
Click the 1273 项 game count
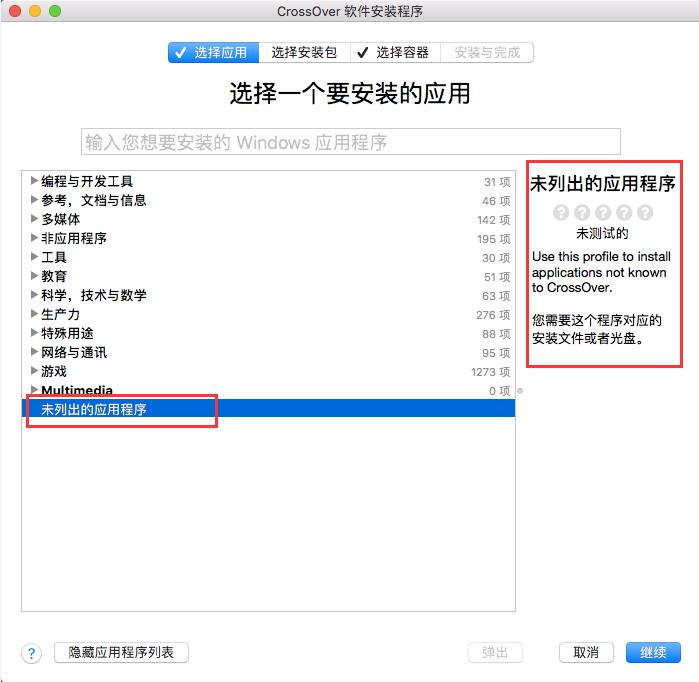(490, 372)
